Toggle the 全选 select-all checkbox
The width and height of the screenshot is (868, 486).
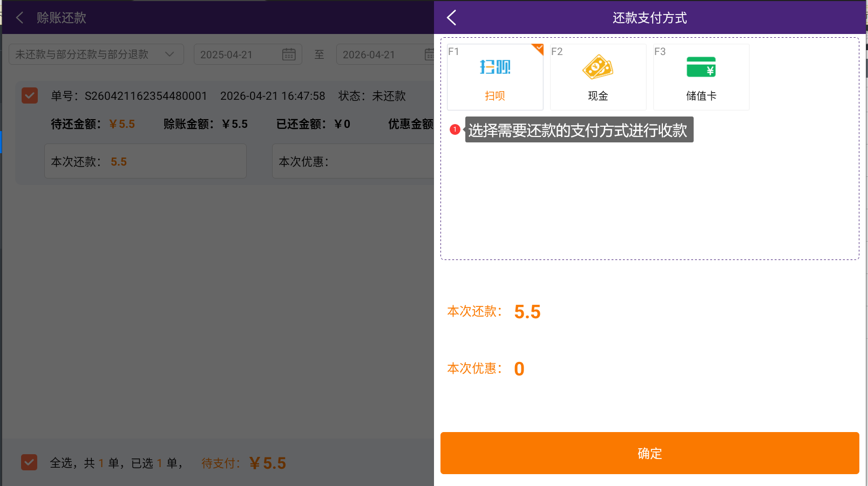[29, 462]
